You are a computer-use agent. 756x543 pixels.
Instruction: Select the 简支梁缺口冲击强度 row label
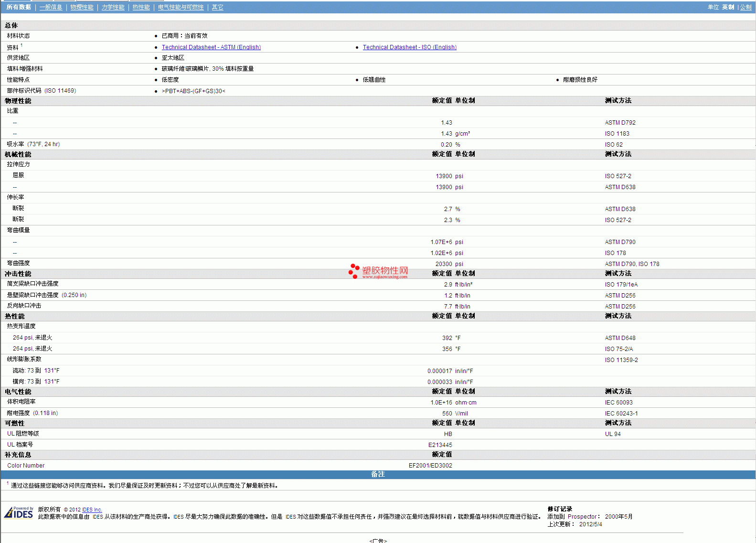pyautogui.click(x=33, y=284)
